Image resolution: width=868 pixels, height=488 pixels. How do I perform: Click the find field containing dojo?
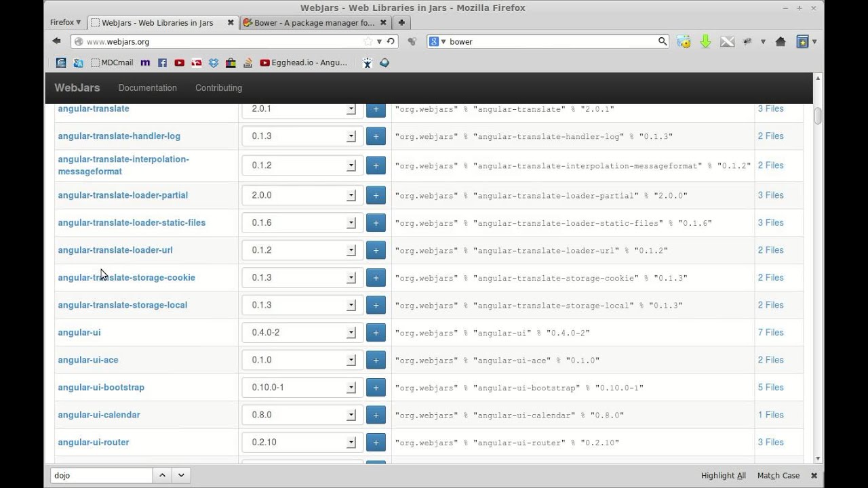coord(102,475)
